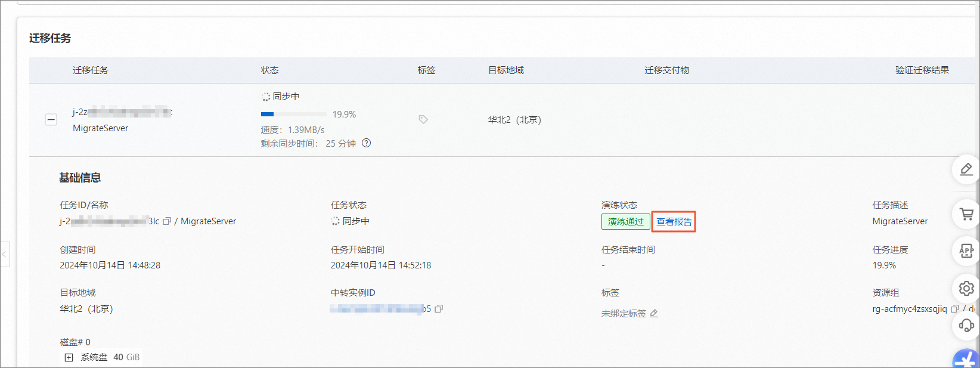
Task: Open the customer support headset button
Action: [x=966, y=326]
